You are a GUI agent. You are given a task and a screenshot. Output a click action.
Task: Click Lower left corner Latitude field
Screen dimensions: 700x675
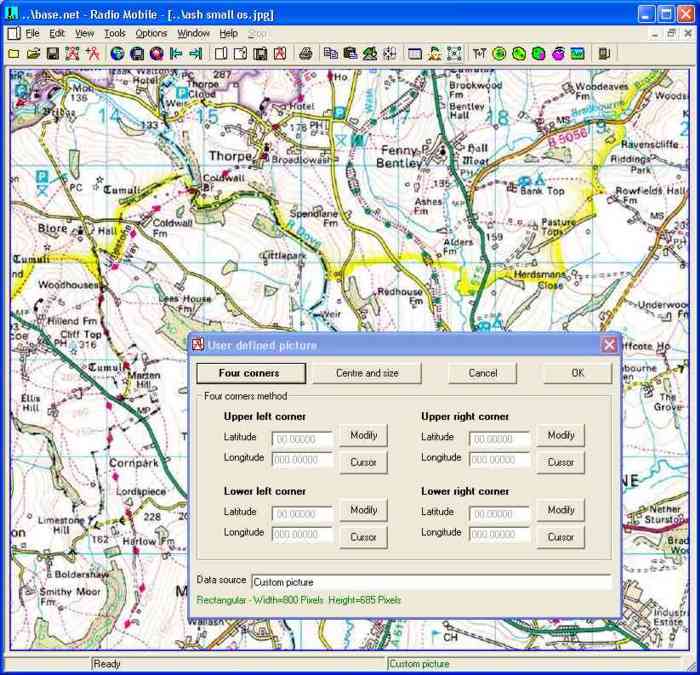pyautogui.click(x=303, y=514)
